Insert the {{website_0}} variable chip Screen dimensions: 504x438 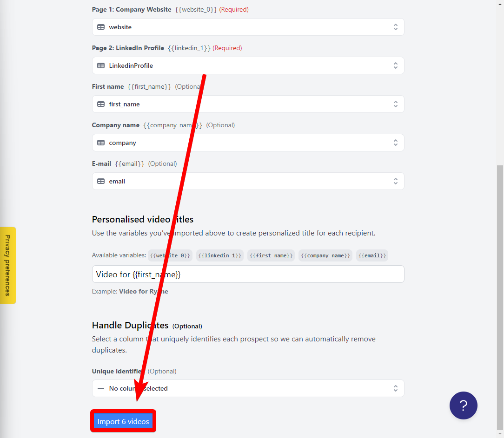click(x=170, y=255)
